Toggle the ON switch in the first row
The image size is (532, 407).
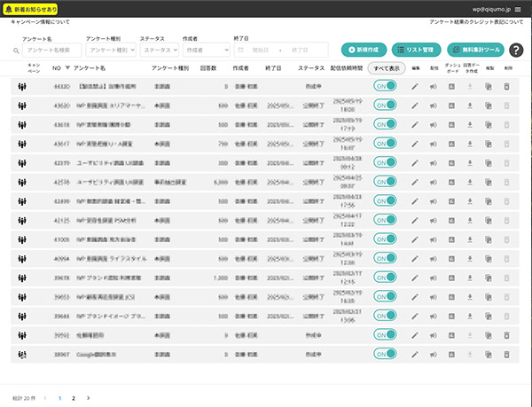[x=385, y=87]
